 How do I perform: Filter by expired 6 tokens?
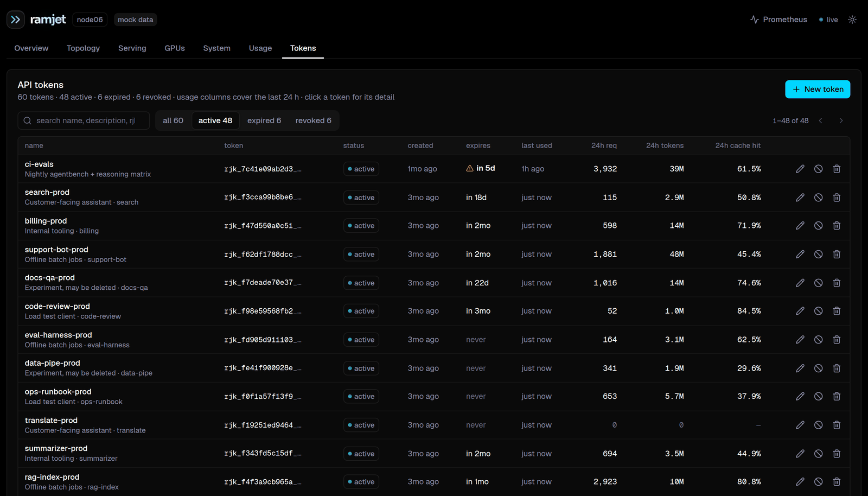point(264,120)
